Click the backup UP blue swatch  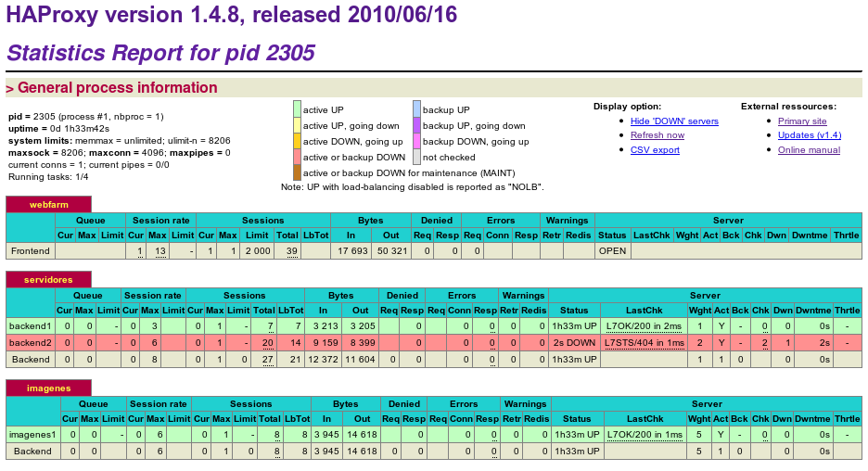pyautogui.click(x=416, y=109)
